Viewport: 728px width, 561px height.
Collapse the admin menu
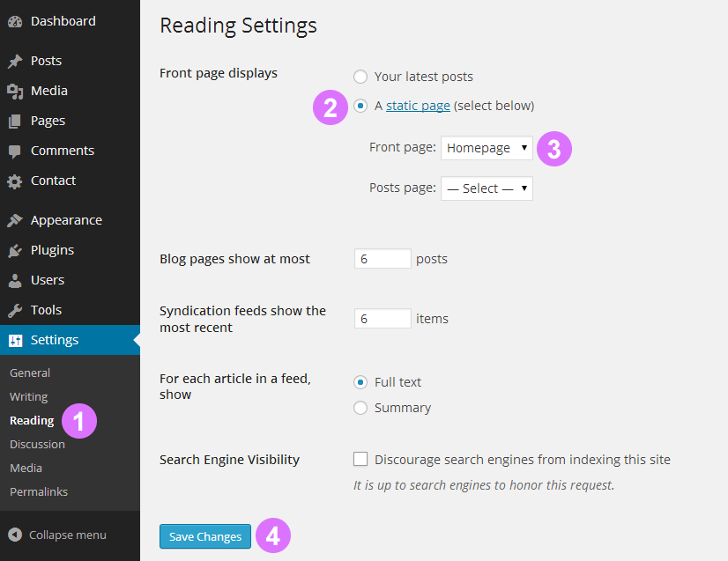[56, 535]
